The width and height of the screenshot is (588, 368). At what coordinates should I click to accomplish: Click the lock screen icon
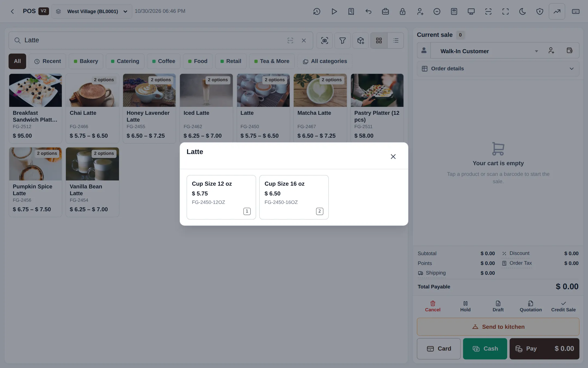pyautogui.click(x=403, y=11)
